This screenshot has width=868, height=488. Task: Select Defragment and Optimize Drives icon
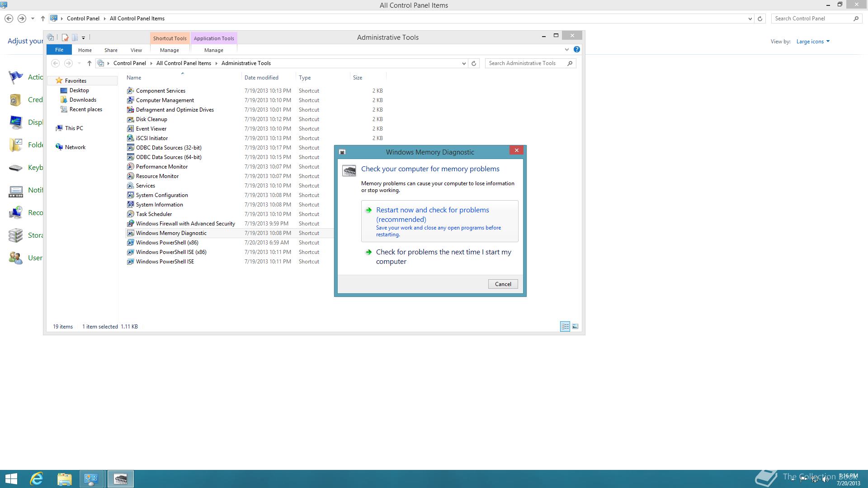[131, 110]
